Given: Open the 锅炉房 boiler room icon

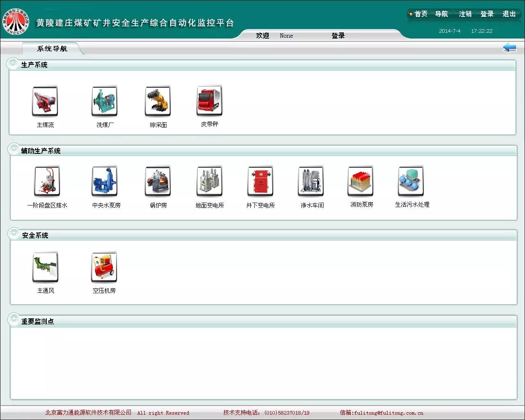Looking at the screenshot, I should point(158,182).
